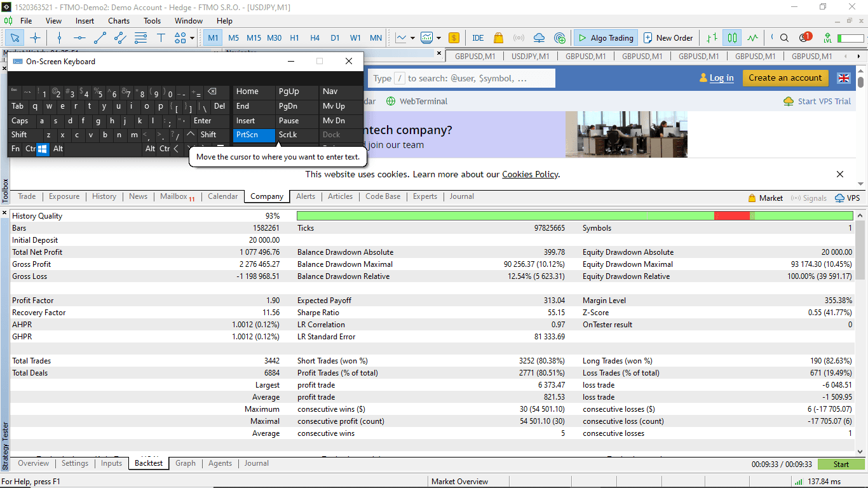Viewport: 868px width, 488px height.
Task: Select the crosshair tool
Action: pos(36,38)
